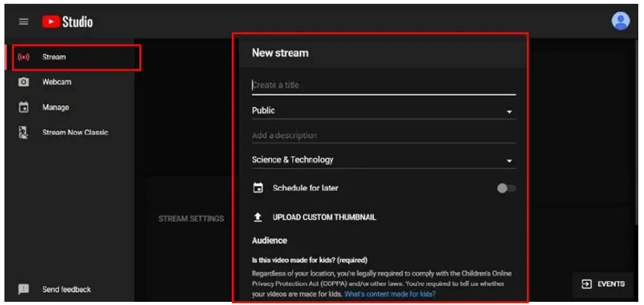644x305 pixels.
Task: Click the YouTube Studio logo
Action: tap(68, 22)
